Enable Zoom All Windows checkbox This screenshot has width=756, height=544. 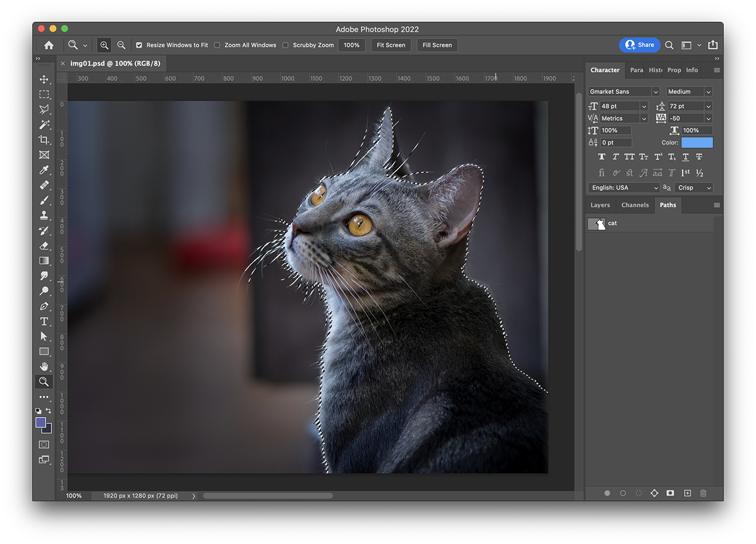[x=217, y=45]
